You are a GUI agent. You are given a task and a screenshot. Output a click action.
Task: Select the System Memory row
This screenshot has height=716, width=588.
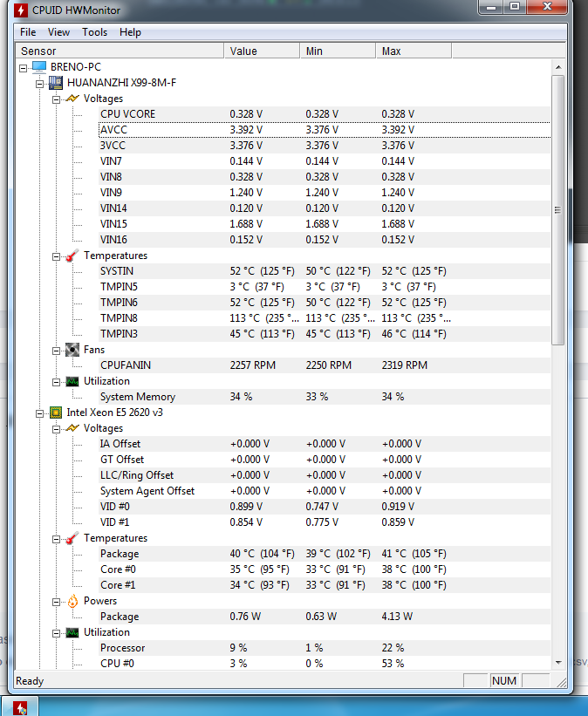pos(325,397)
